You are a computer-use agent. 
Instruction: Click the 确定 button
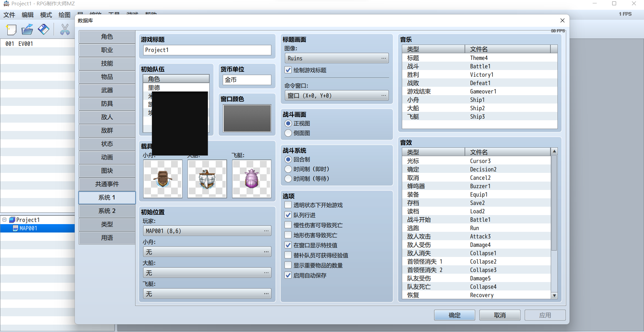click(454, 315)
